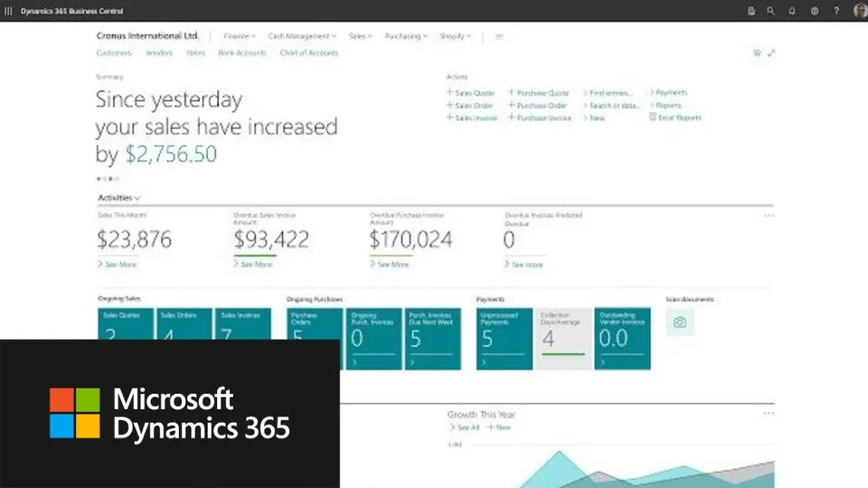Click the plus icon for Sales Order

tap(449, 105)
